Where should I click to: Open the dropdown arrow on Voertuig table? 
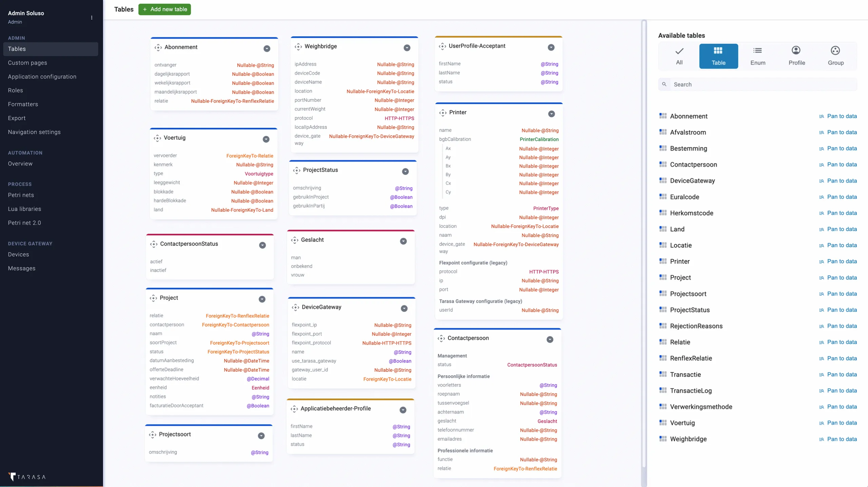pyautogui.click(x=266, y=139)
